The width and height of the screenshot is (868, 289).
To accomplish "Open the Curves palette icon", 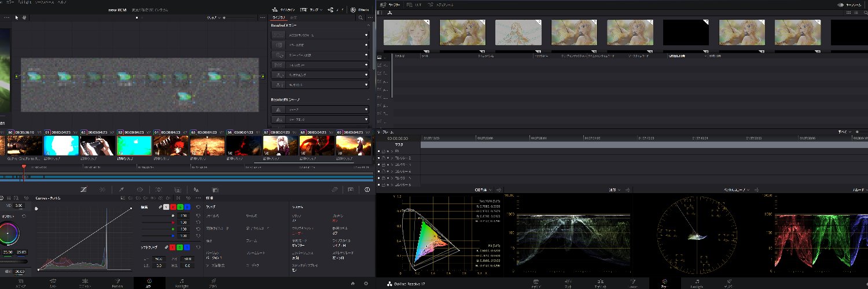I will (84, 189).
